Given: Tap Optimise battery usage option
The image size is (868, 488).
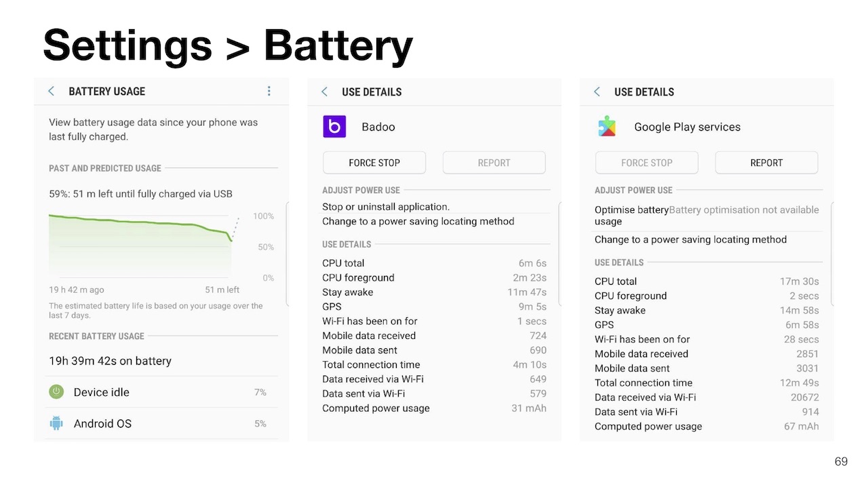Looking at the screenshot, I should click(631, 215).
